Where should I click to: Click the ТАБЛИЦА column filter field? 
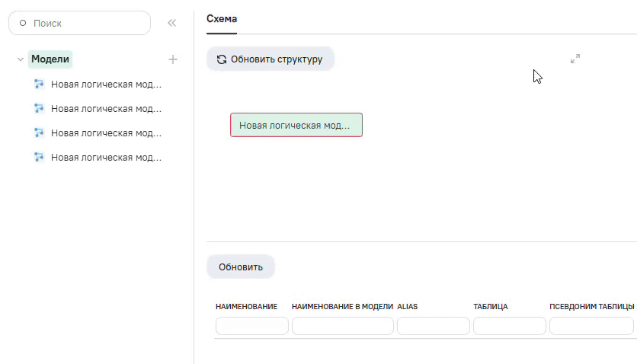point(510,326)
